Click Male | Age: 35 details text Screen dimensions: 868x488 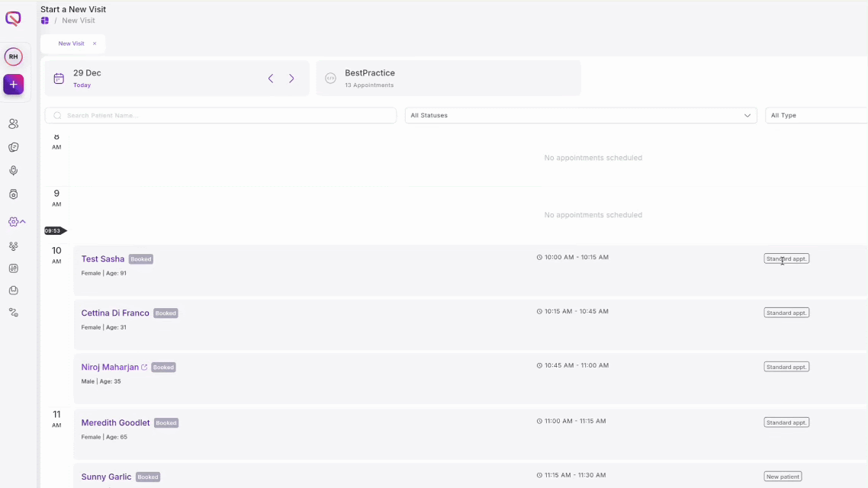[x=101, y=382]
